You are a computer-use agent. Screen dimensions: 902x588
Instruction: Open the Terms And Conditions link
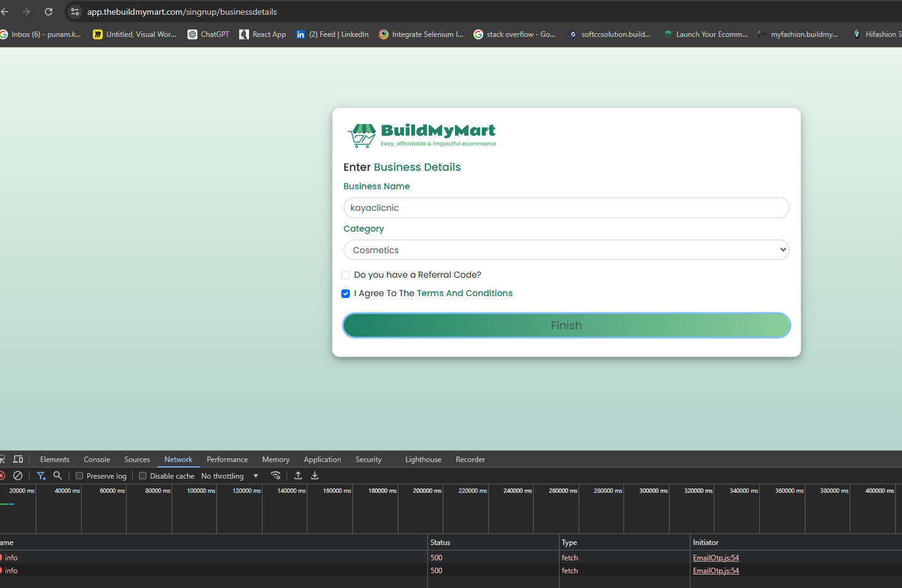click(464, 294)
